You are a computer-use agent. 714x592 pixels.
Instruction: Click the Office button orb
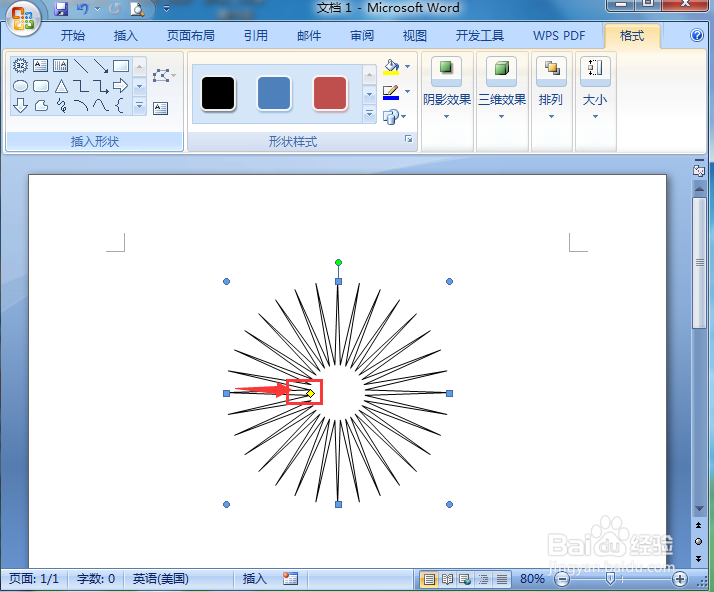[x=23, y=18]
